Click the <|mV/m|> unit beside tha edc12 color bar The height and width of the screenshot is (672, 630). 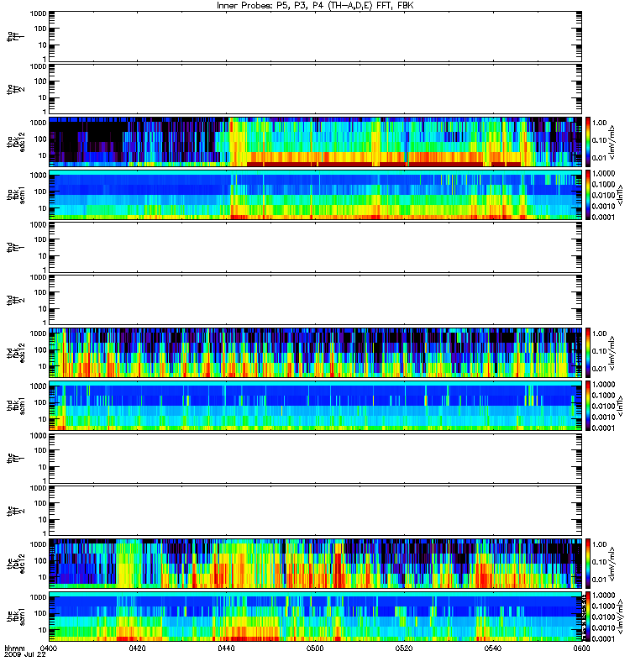click(612, 142)
